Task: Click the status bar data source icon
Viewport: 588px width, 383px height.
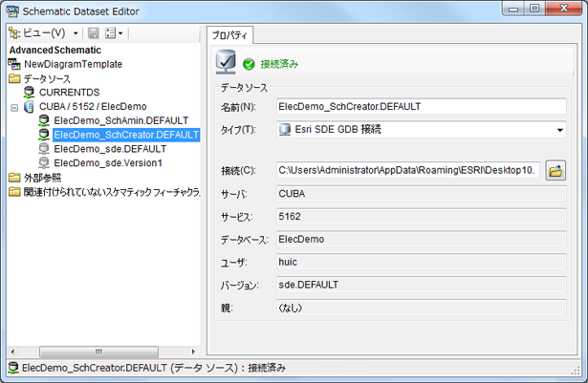Action: click(x=13, y=368)
